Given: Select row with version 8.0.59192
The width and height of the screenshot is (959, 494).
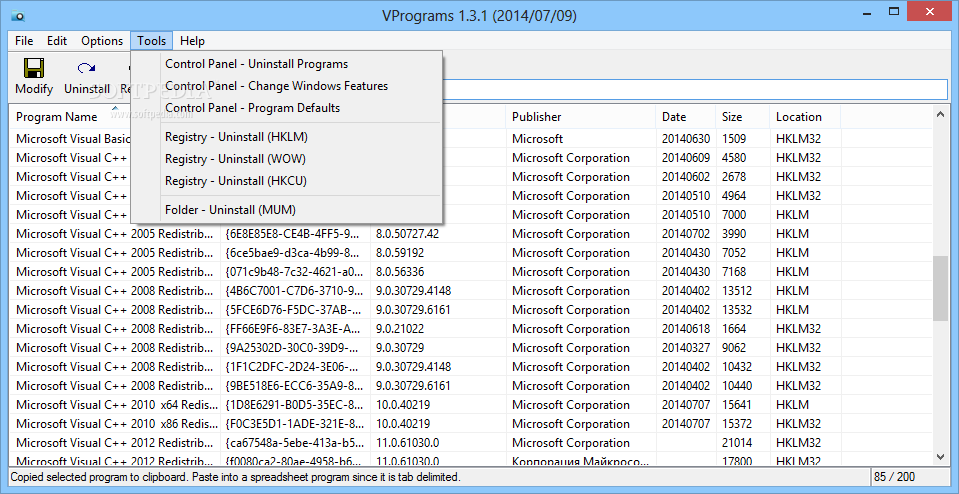Looking at the screenshot, I should (471, 253).
